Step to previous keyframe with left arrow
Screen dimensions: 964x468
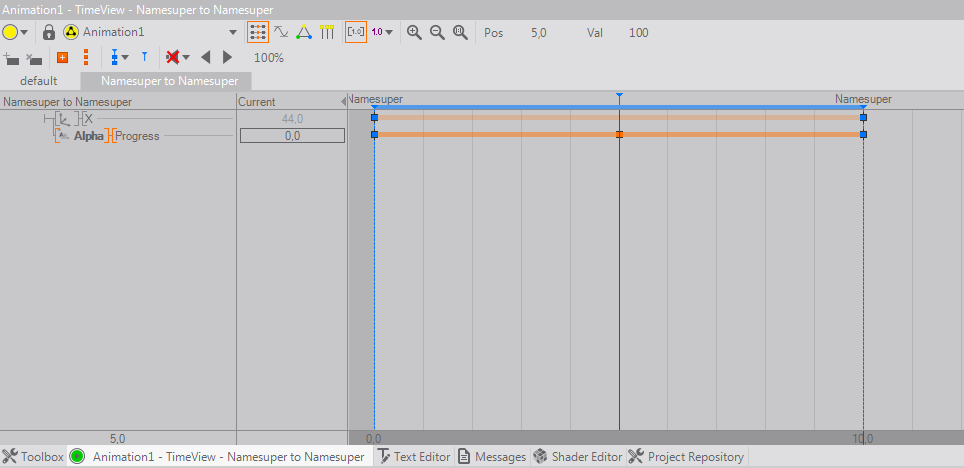pos(206,58)
